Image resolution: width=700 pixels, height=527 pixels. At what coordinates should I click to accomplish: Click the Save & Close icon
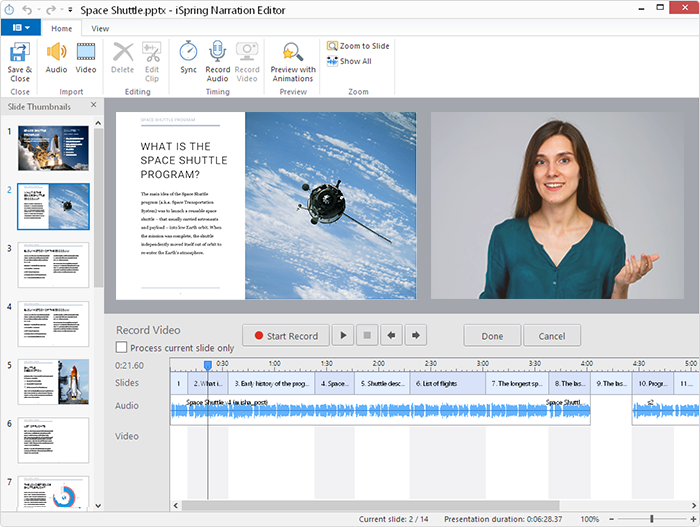(x=20, y=62)
